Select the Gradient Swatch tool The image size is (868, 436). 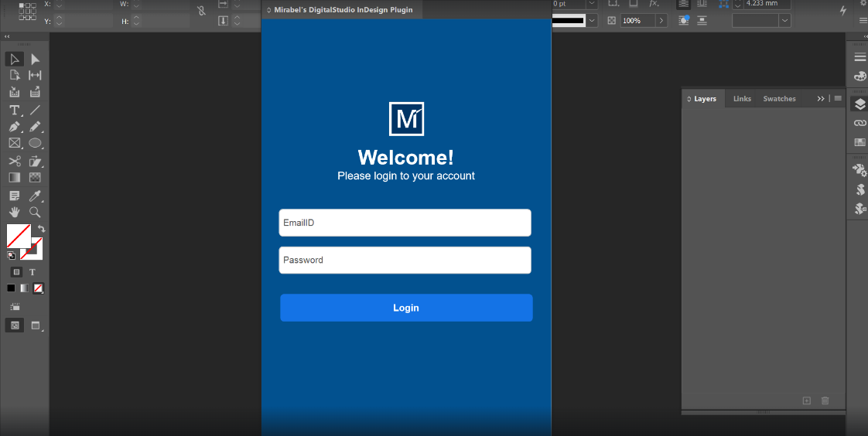pos(15,178)
